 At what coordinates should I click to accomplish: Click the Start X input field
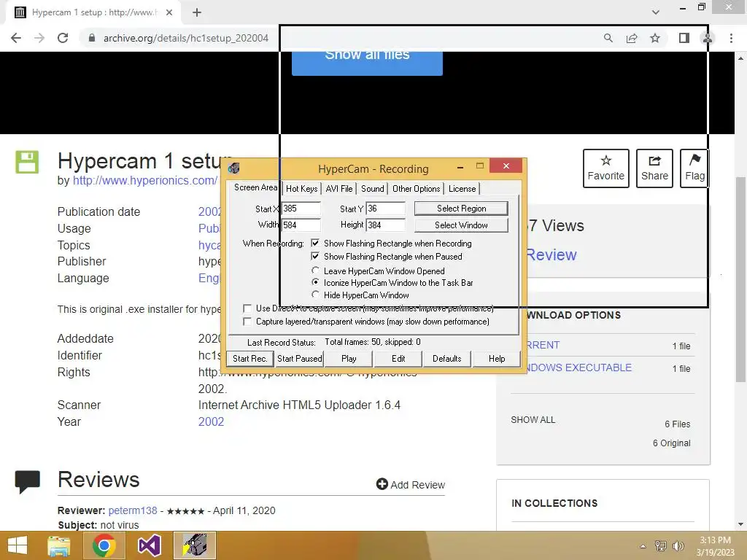coord(301,209)
